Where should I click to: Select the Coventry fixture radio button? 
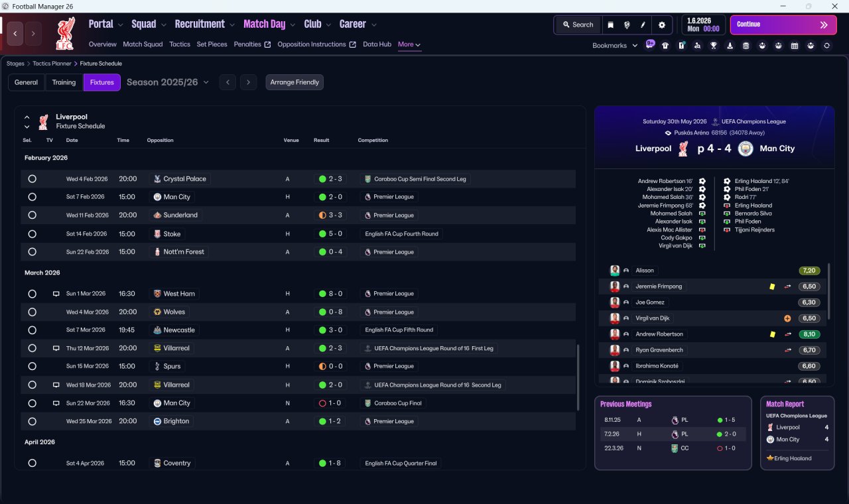tap(32, 463)
